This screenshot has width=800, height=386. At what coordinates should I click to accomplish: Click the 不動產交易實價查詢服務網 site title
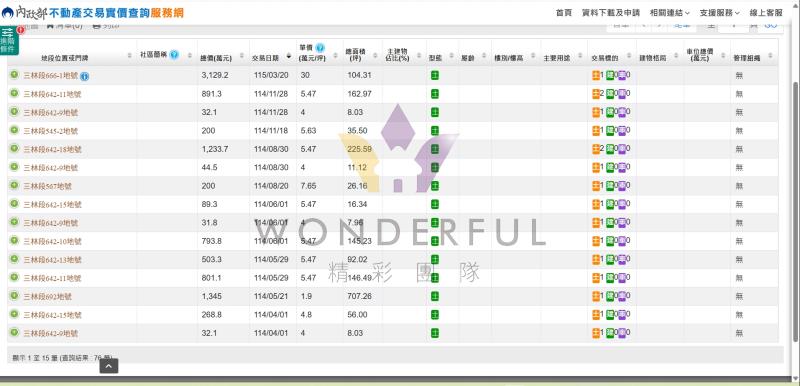point(116,13)
